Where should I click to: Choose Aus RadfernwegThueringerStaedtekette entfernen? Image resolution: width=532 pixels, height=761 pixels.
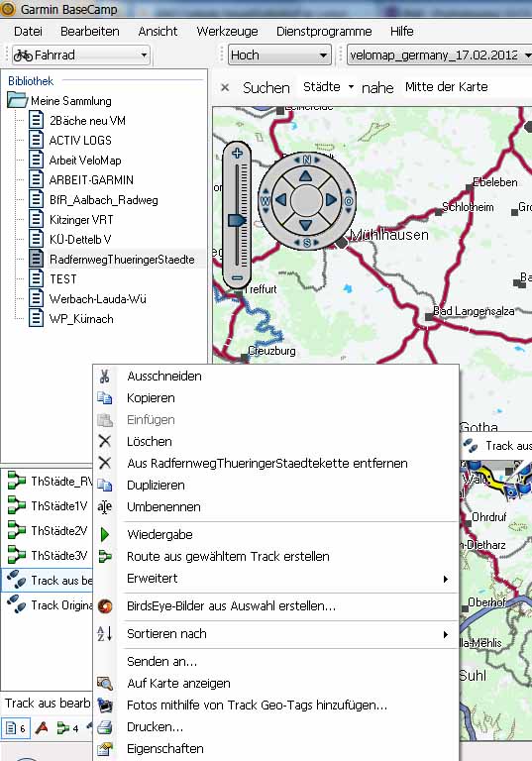pos(275,464)
